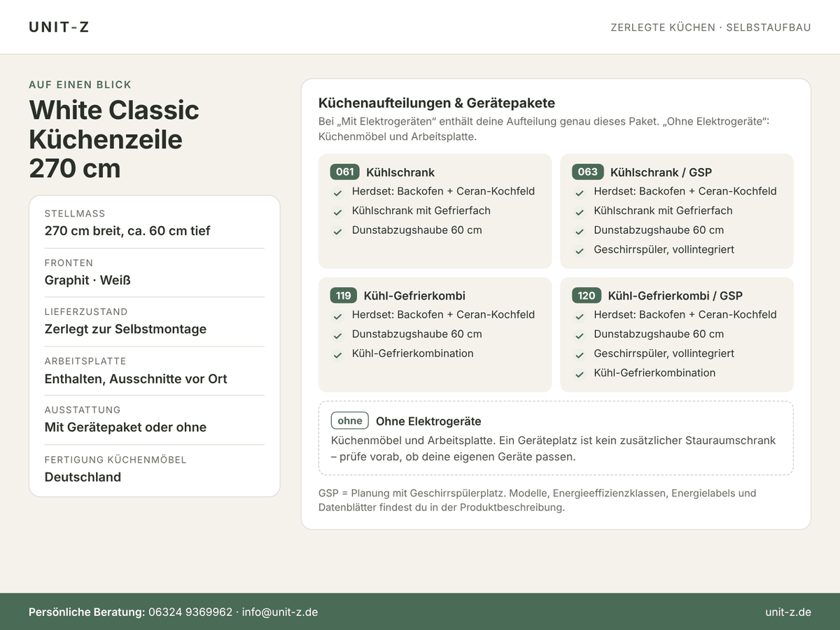The height and width of the screenshot is (630, 840).
Task: Select the Kühl-Gefrierkombi heading in card 119
Action: 414,295
